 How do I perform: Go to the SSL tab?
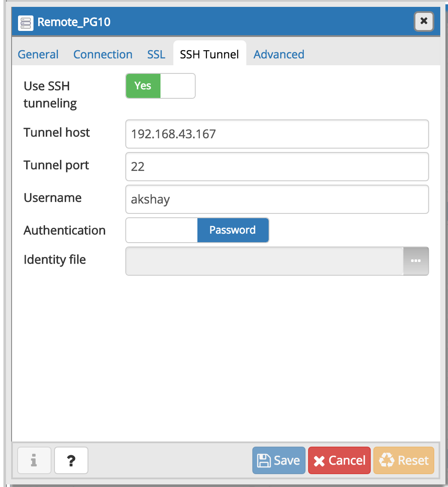(156, 55)
